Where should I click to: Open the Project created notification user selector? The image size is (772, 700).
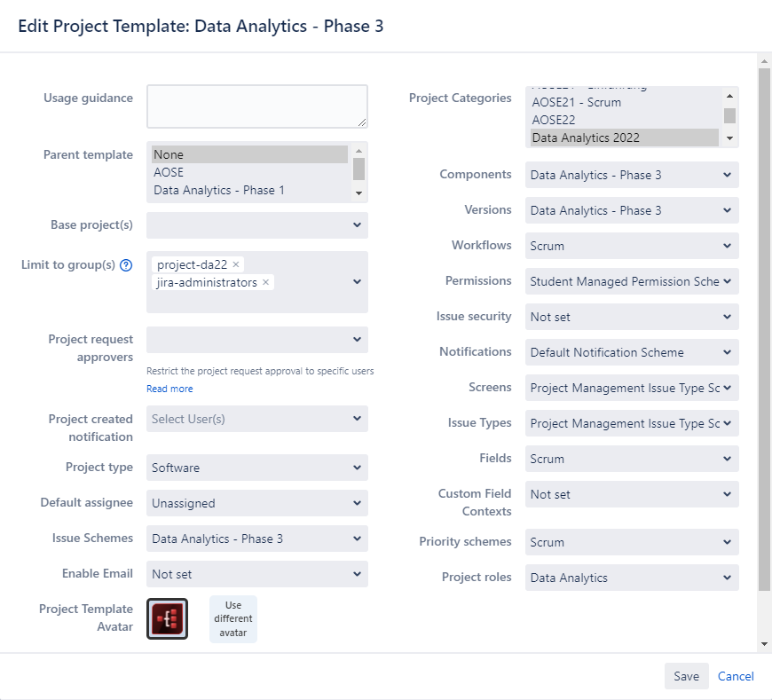coord(256,419)
